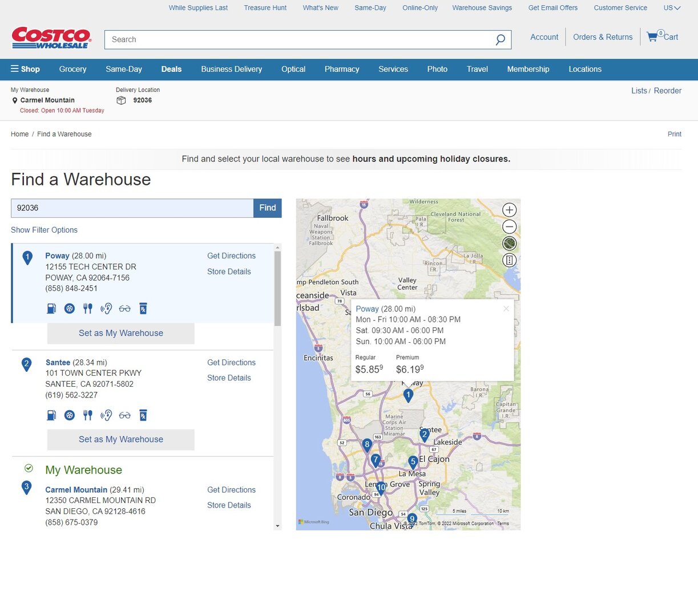The width and height of the screenshot is (698, 616).
Task: Set Santee as My Warehouse
Action: point(121,440)
